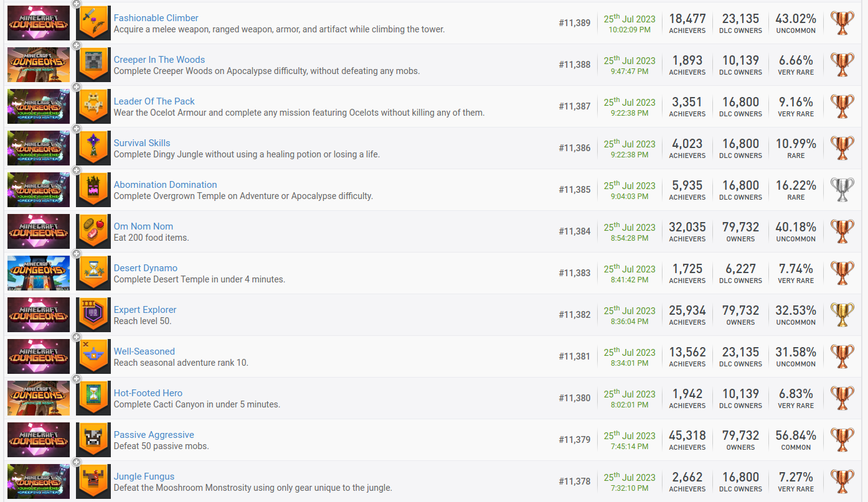
Task: Click the Passive Aggressive cow icon
Action: click(93, 440)
